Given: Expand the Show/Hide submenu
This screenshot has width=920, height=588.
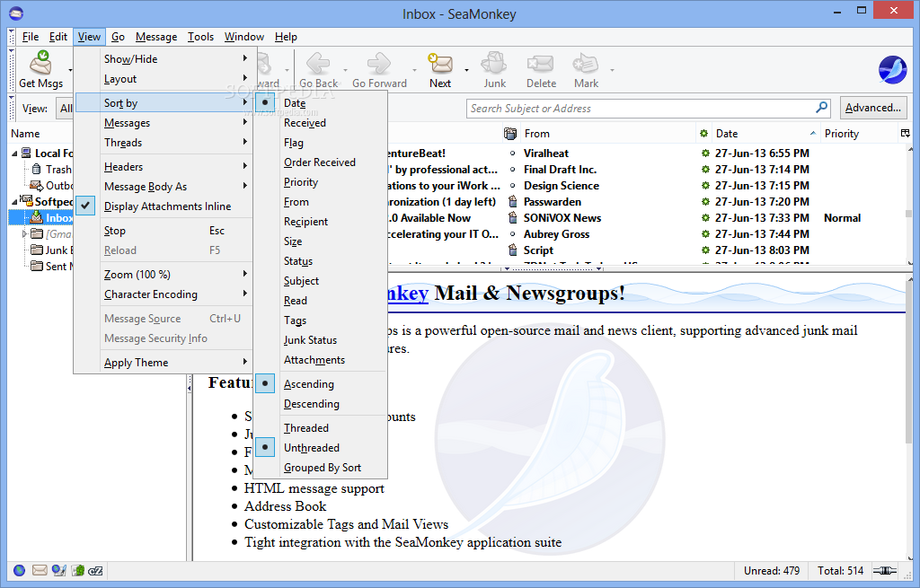Looking at the screenshot, I should (x=164, y=59).
